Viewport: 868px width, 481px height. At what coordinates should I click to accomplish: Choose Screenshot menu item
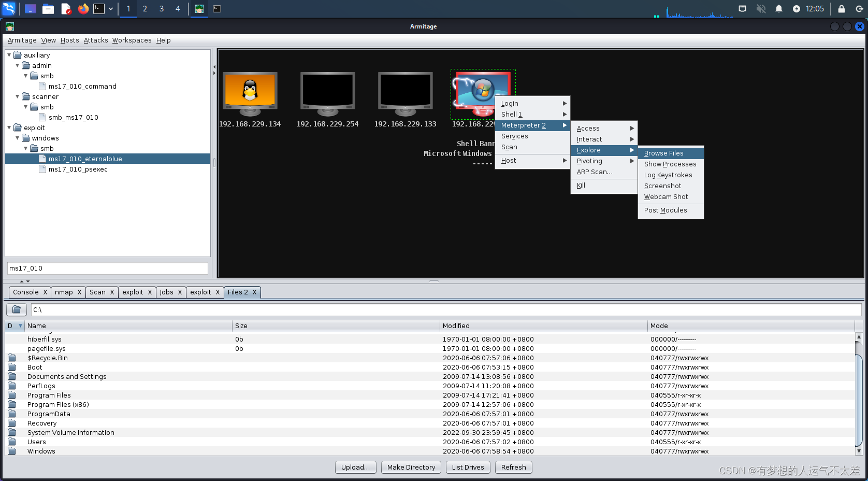671,186
